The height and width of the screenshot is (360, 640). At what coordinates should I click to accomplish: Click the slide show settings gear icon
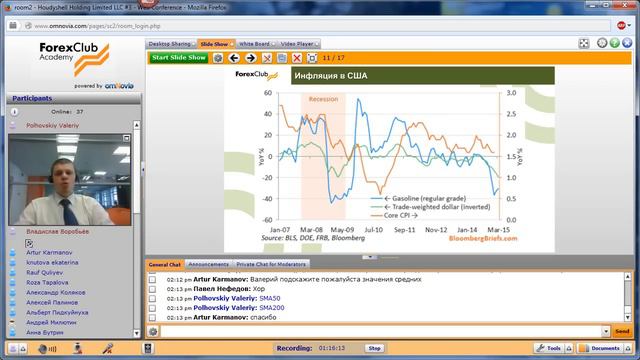tap(218, 58)
